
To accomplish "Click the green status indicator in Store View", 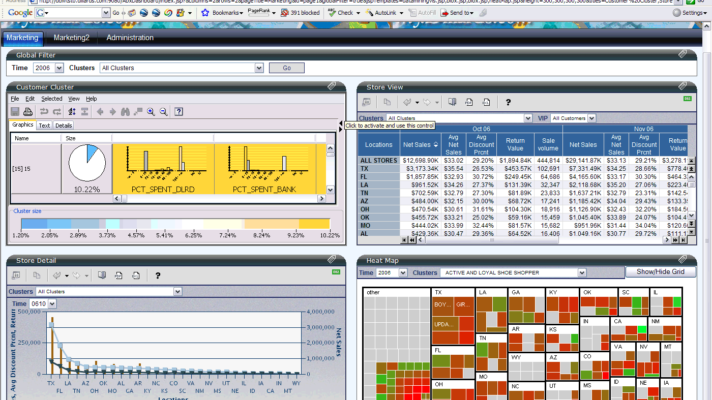I will (x=687, y=99).
